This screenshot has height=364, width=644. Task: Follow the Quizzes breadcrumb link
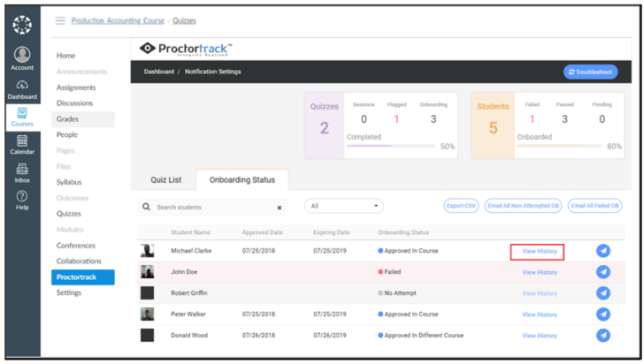click(184, 20)
